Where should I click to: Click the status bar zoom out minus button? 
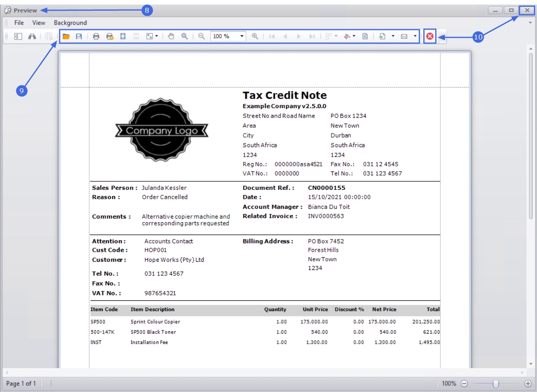pyautogui.click(x=464, y=383)
